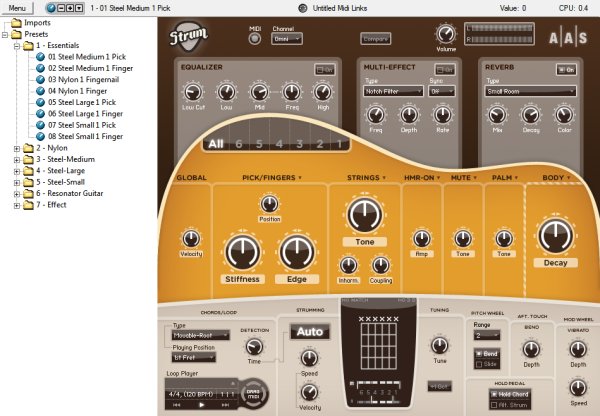Select preset 03 Nylon 1 Fingernail
Image resolution: width=600 pixels, height=416 pixels.
[x=83, y=80]
